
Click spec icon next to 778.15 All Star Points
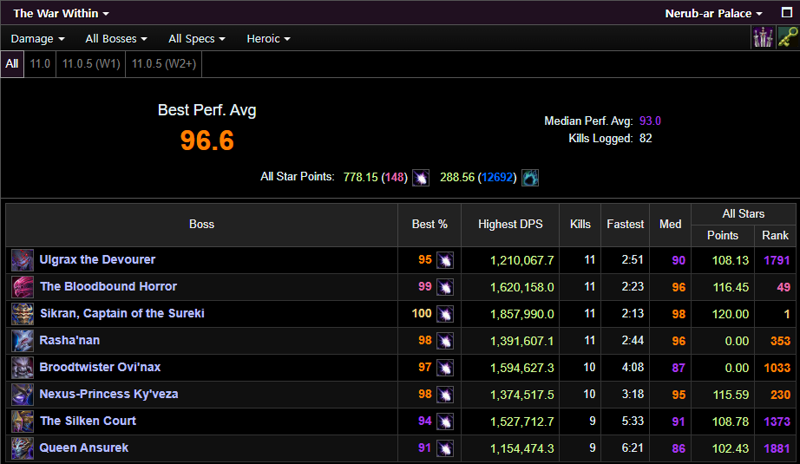click(420, 178)
